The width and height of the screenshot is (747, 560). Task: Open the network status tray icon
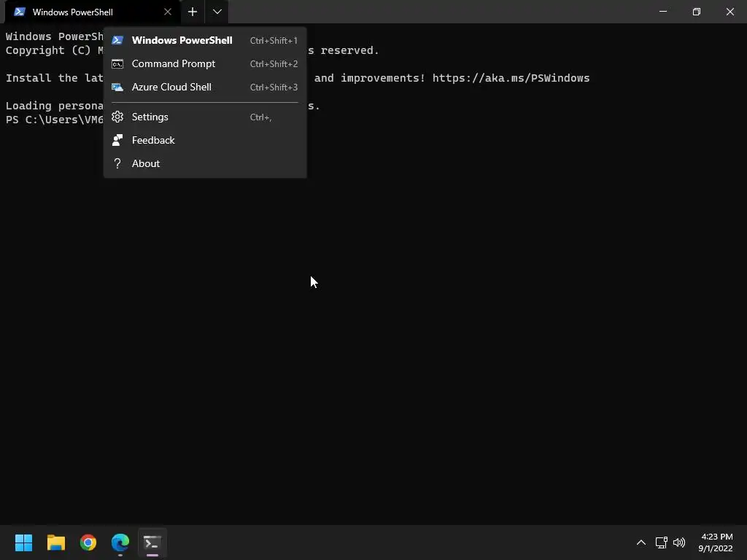[x=661, y=542]
